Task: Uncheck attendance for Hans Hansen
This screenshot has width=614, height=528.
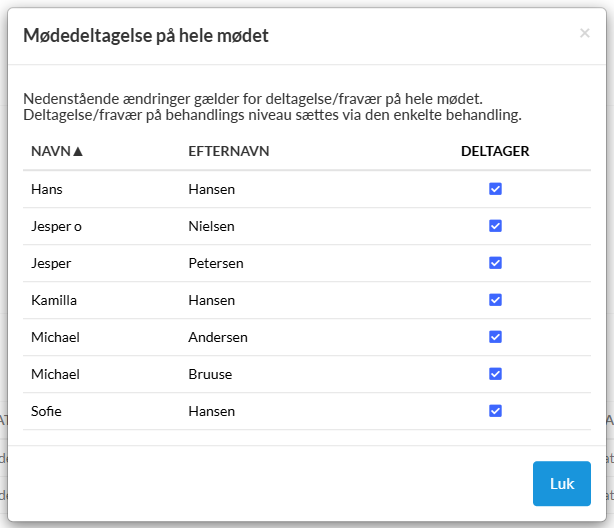Action: tap(495, 189)
